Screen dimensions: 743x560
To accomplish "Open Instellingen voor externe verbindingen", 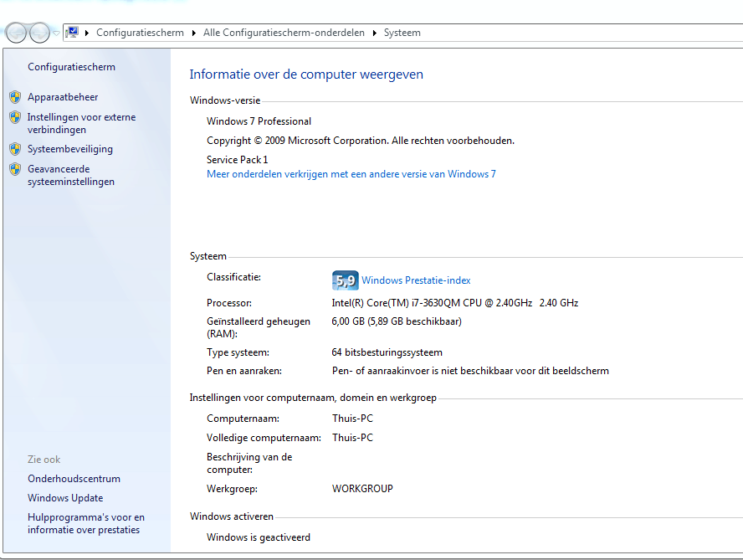I will (x=81, y=123).
